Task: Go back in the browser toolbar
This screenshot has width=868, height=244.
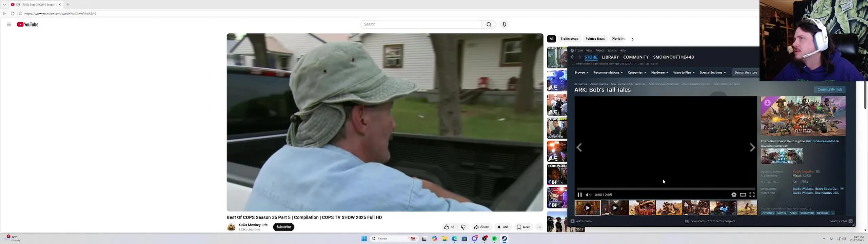Action: 4,14
